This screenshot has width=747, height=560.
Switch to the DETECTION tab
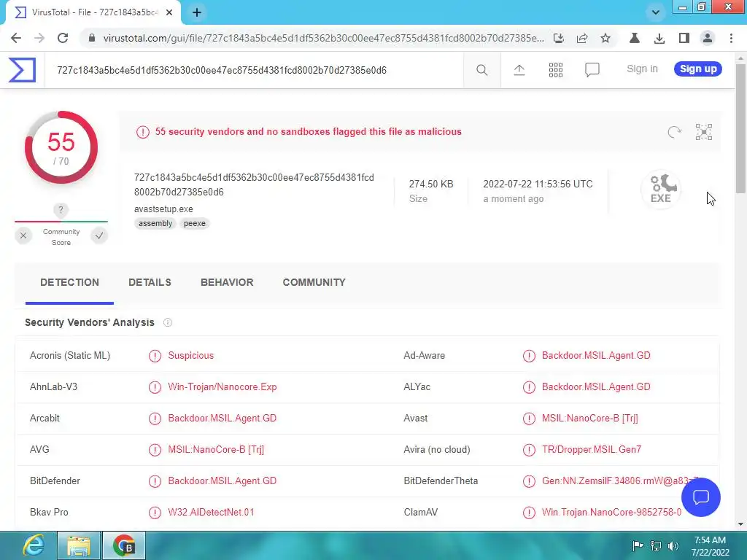69,282
